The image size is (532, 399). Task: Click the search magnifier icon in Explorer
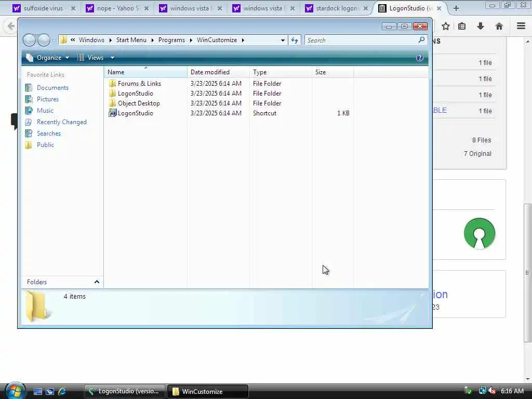point(421,40)
